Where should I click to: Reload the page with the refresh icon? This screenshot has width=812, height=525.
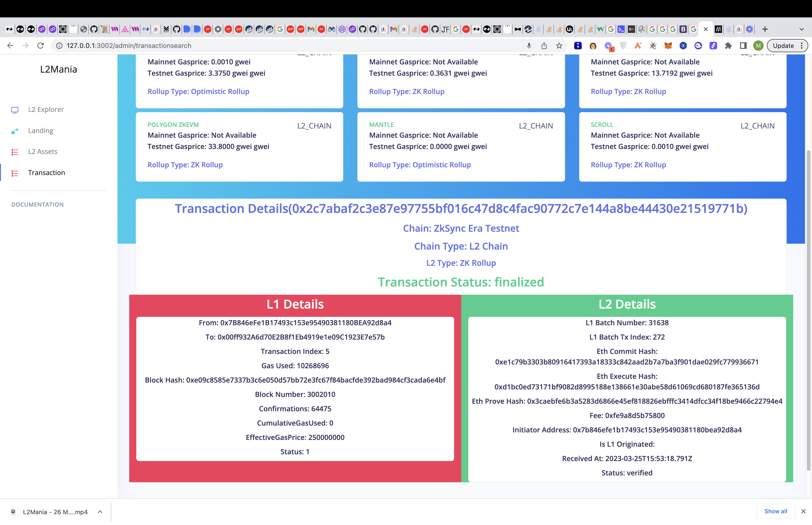(x=41, y=46)
